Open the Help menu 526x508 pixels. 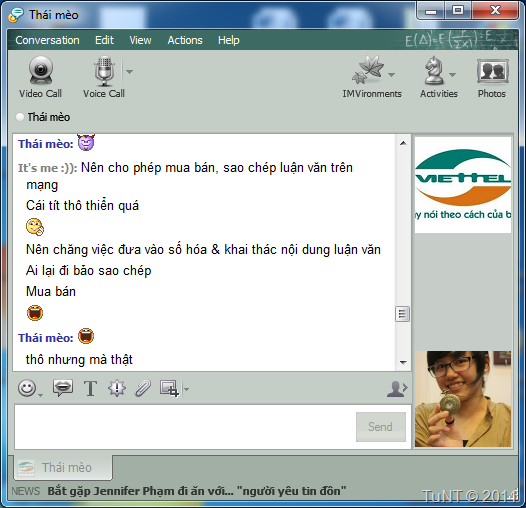pyautogui.click(x=228, y=40)
